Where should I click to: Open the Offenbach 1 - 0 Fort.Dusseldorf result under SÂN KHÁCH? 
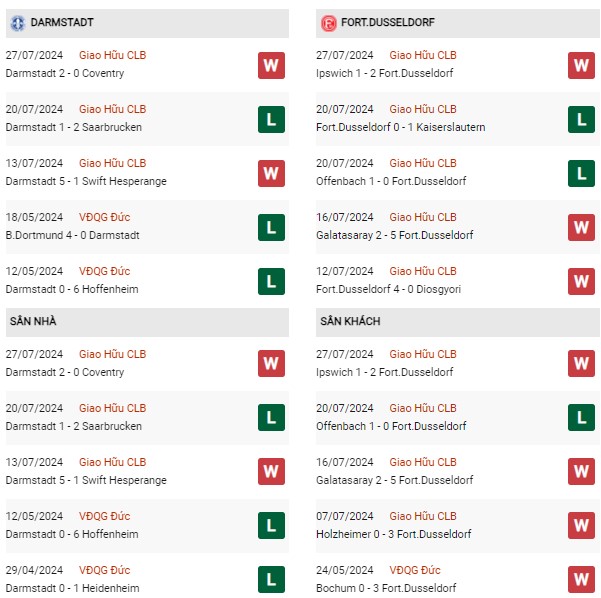[x=391, y=426]
